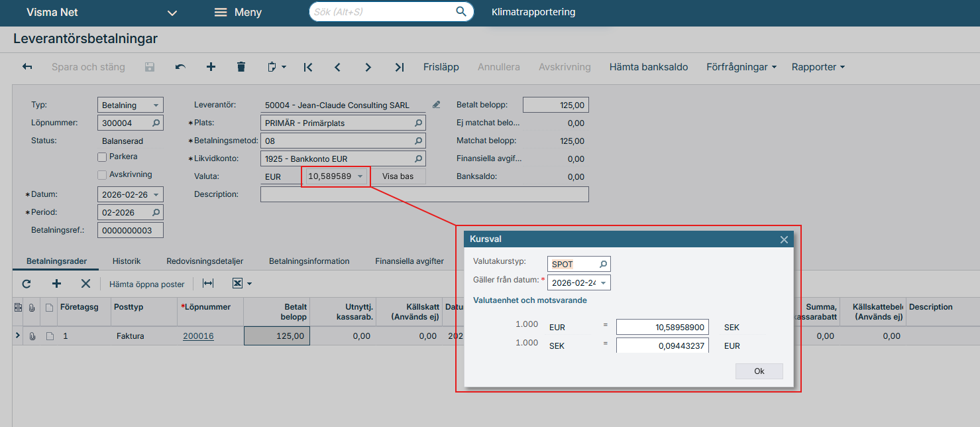The image size is (980, 427).
Task: Open the Betalningsinformation tab
Action: tap(309, 261)
